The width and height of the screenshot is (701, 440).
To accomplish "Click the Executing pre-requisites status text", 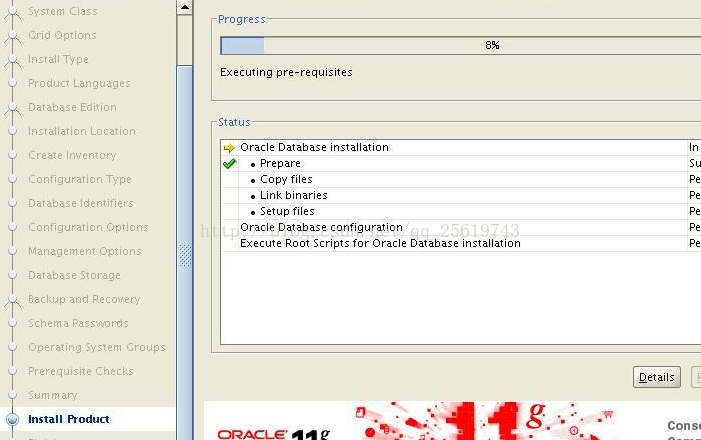I will [286, 72].
